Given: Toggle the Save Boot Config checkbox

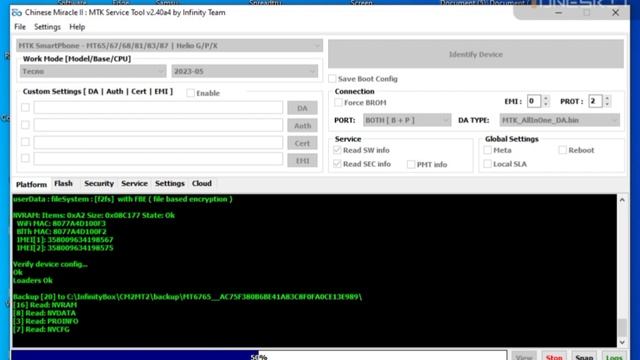Looking at the screenshot, I should pyautogui.click(x=333, y=78).
